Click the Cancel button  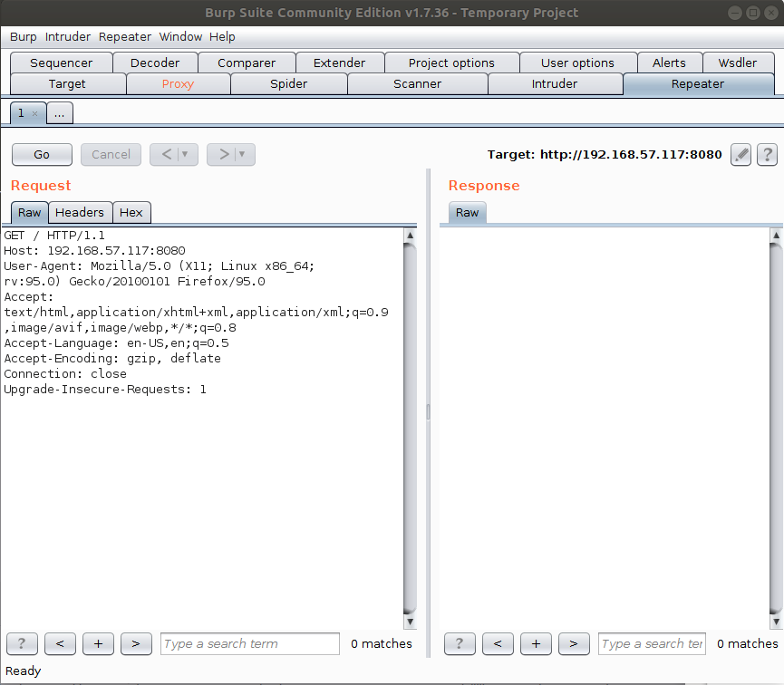pos(111,155)
